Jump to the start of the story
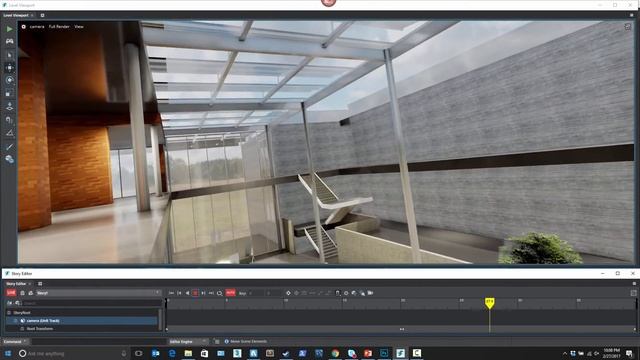Viewport: 640px width, 360px height. pyautogui.click(x=171, y=293)
